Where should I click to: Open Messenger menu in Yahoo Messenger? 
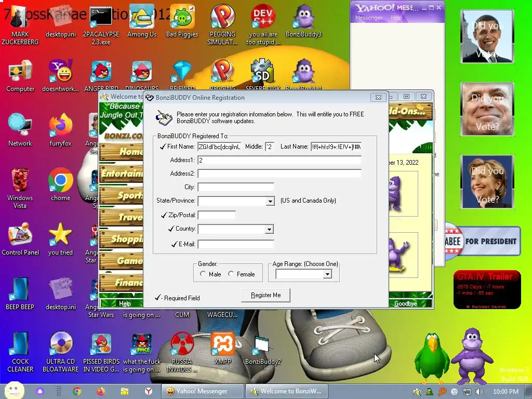point(368,18)
